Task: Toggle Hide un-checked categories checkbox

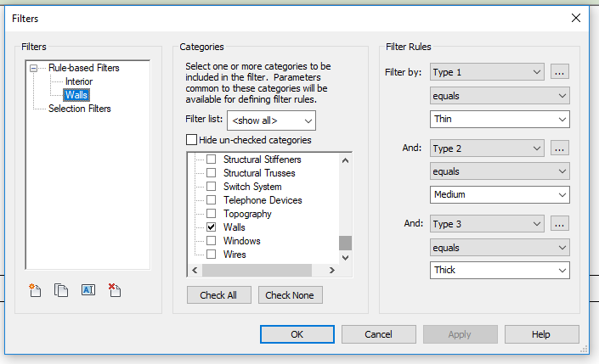Action: pyautogui.click(x=191, y=140)
